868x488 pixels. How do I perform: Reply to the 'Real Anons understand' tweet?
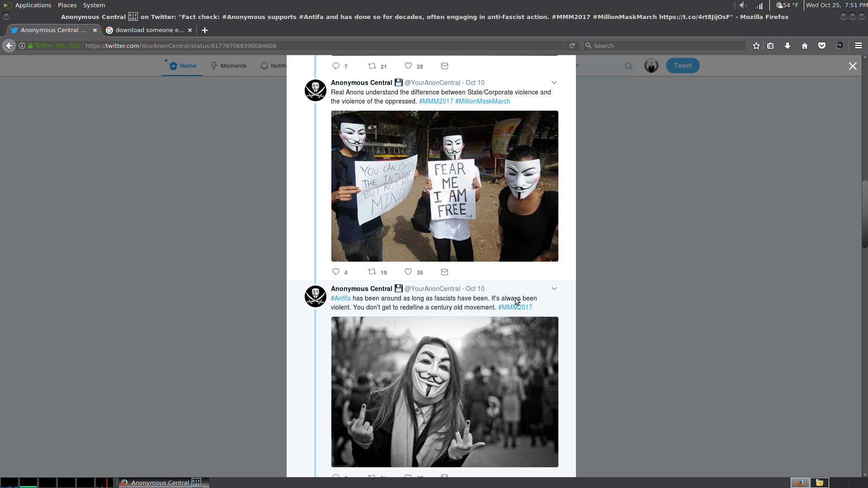point(336,272)
